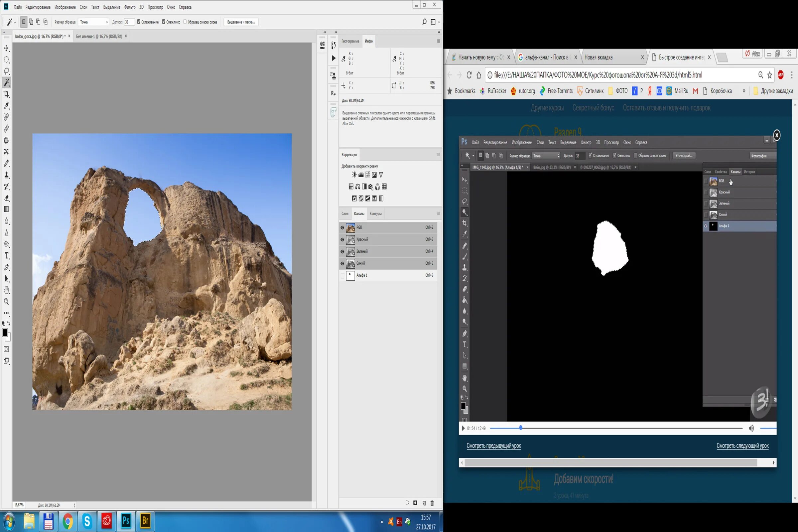Select the Hand tool
The height and width of the screenshot is (532, 798).
6,290
